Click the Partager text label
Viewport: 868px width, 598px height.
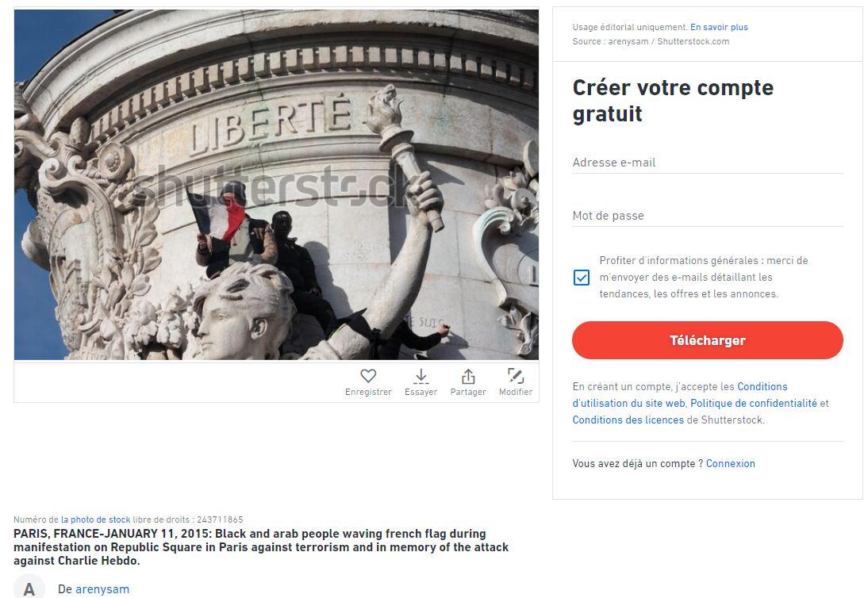[x=468, y=392]
